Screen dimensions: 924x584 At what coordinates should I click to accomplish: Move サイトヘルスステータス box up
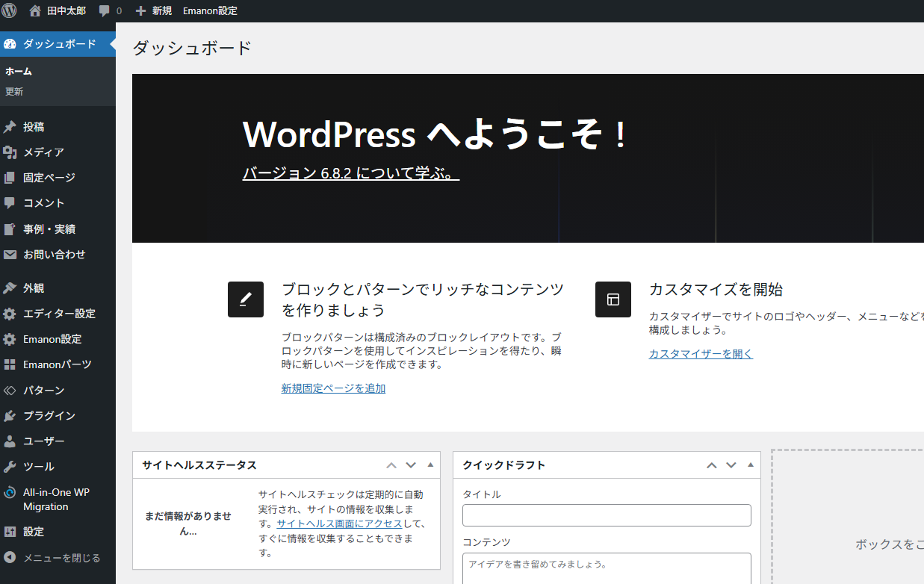pyautogui.click(x=391, y=465)
